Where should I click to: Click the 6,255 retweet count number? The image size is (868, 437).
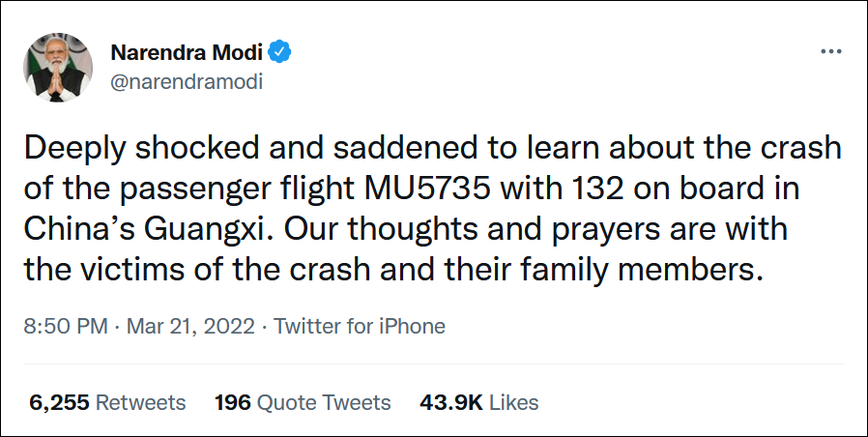click(61, 402)
